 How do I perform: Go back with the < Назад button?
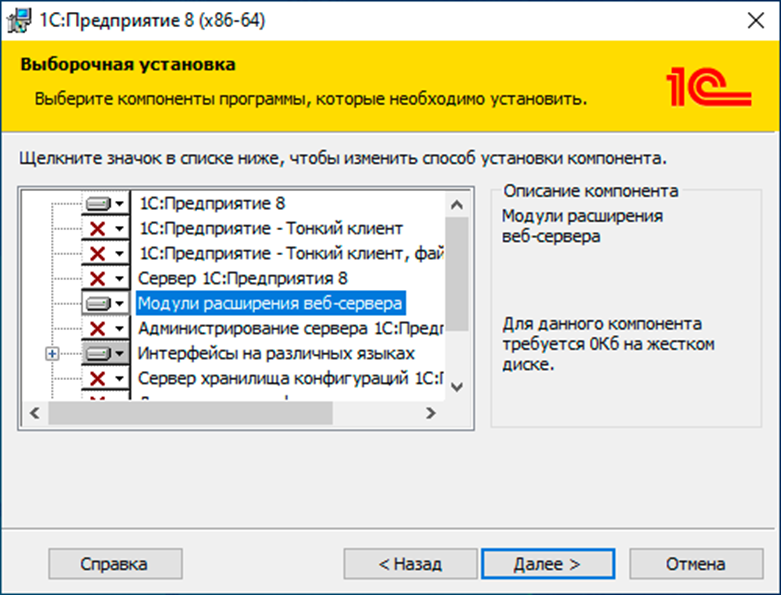[x=410, y=564]
